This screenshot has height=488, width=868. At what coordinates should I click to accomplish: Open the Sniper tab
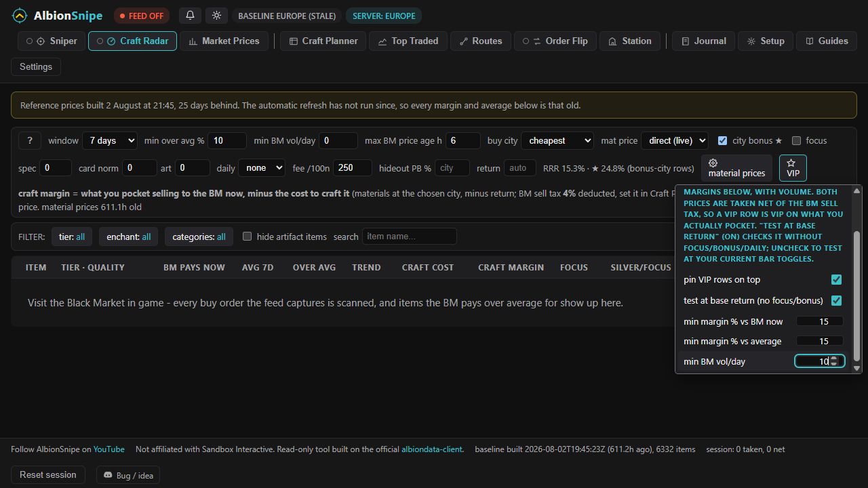pos(52,41)
